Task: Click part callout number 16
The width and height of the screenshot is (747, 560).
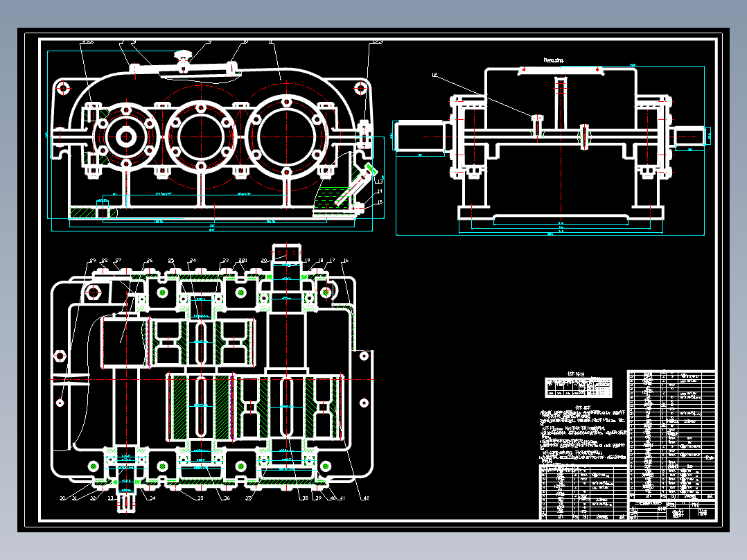Action: pyautogui.click(x=346, y=261)
